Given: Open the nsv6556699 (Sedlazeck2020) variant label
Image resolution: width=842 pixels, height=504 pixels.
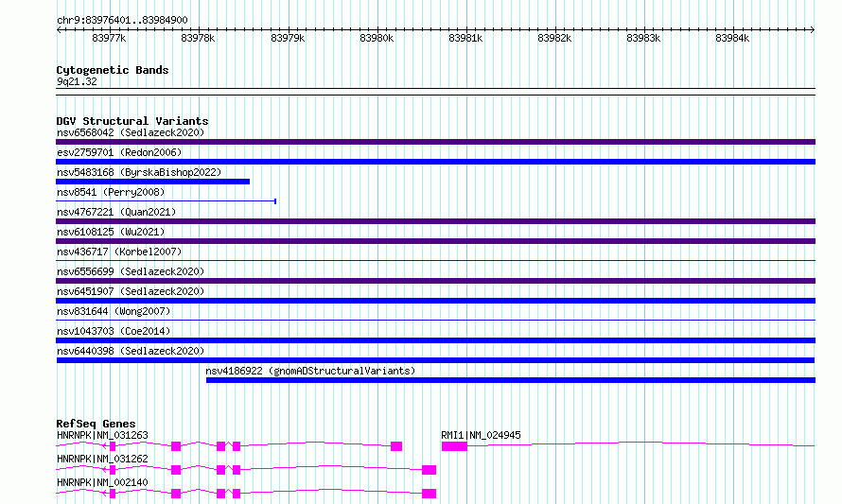Looking at the screenshot, I should (131, 271).
